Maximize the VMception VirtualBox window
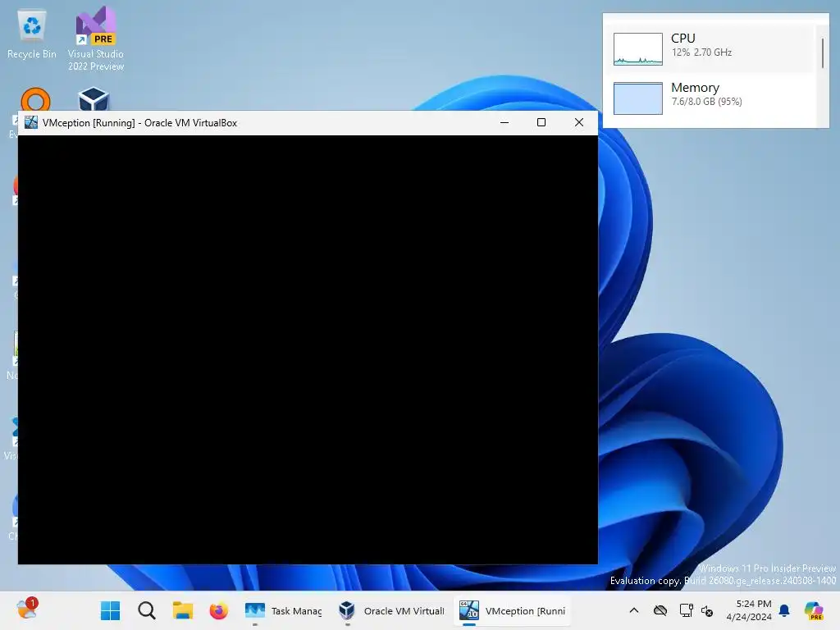 (541, 123)
